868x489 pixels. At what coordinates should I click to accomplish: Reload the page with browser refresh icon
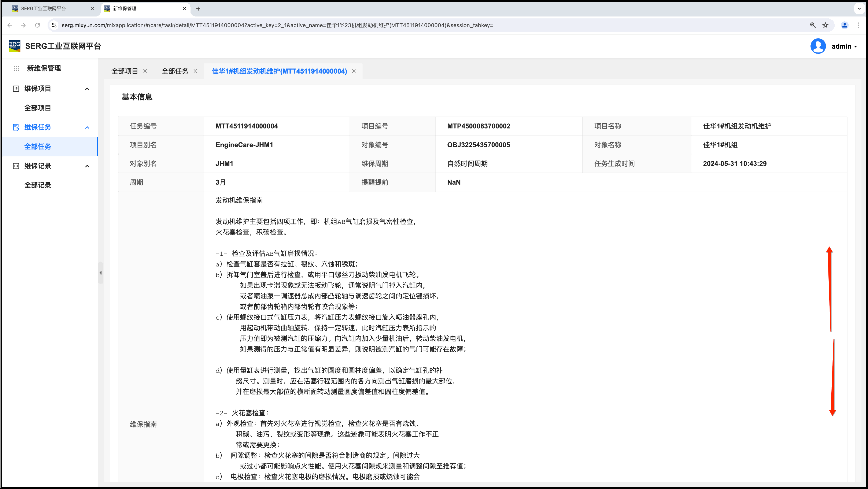tap(37, 25)
